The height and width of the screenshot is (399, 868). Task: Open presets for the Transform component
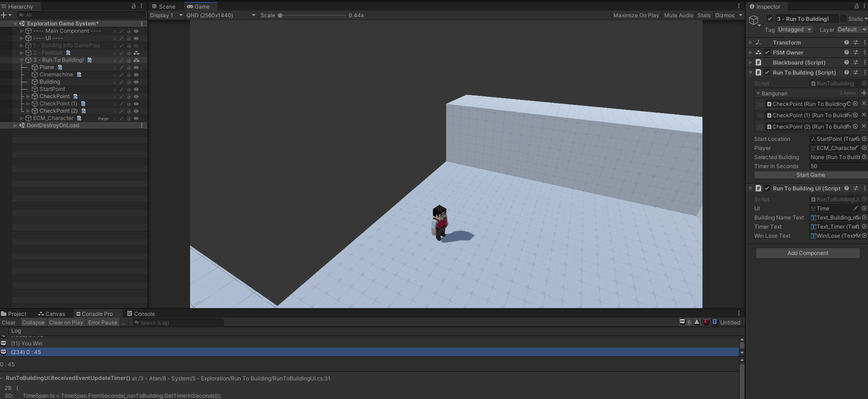pyautogui.click(x=855, y=43)
